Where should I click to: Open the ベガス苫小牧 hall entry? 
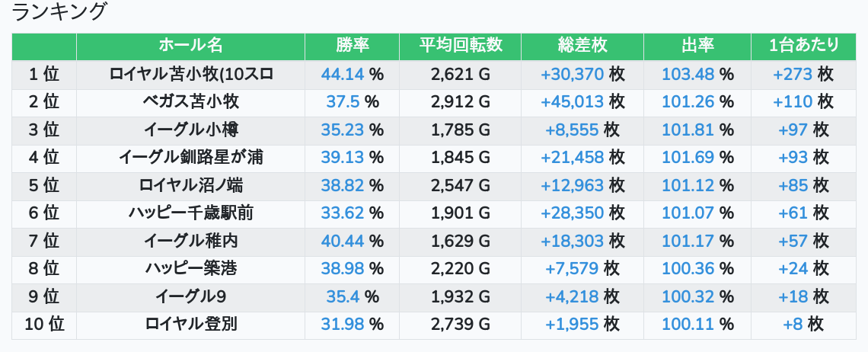coord(190,102)
